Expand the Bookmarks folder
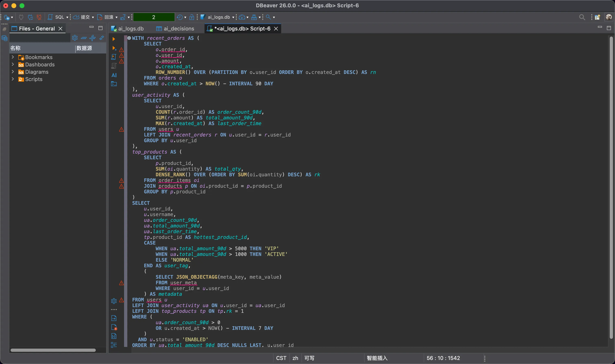This screenshot has width=615, height=364. tap(13, 57)
